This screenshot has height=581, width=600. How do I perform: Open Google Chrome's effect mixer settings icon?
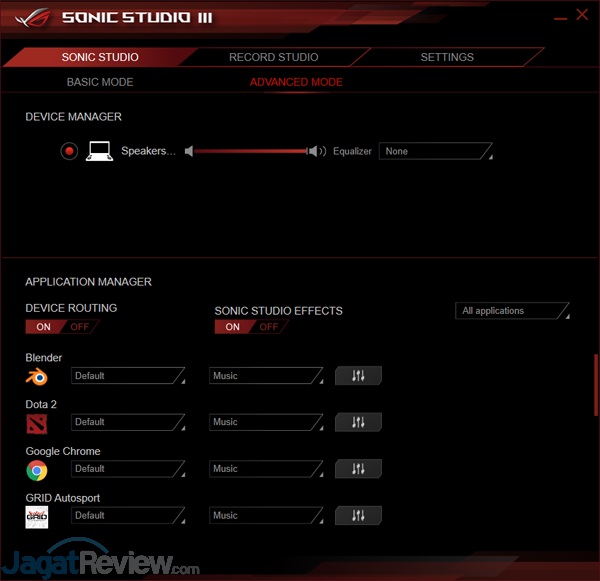coord(358,469)
